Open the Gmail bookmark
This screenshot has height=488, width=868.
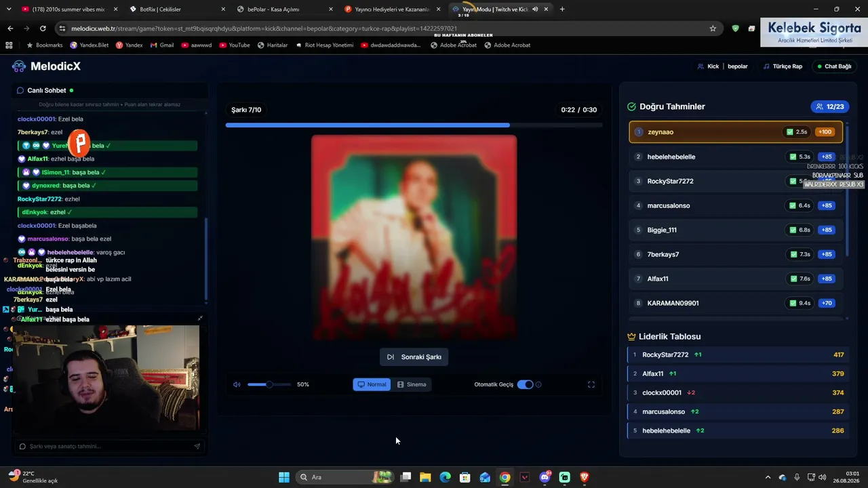[162, 45]
